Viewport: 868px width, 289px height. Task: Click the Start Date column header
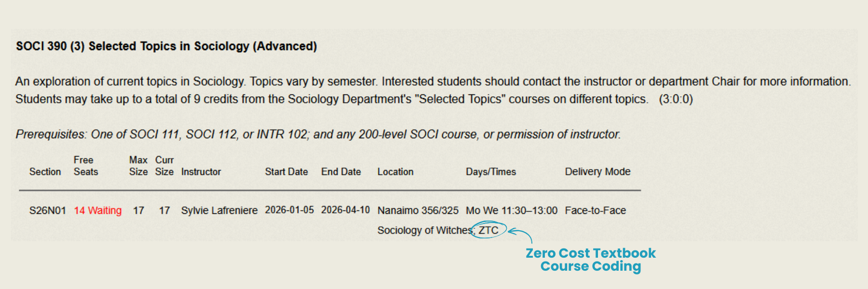[286, 172]
